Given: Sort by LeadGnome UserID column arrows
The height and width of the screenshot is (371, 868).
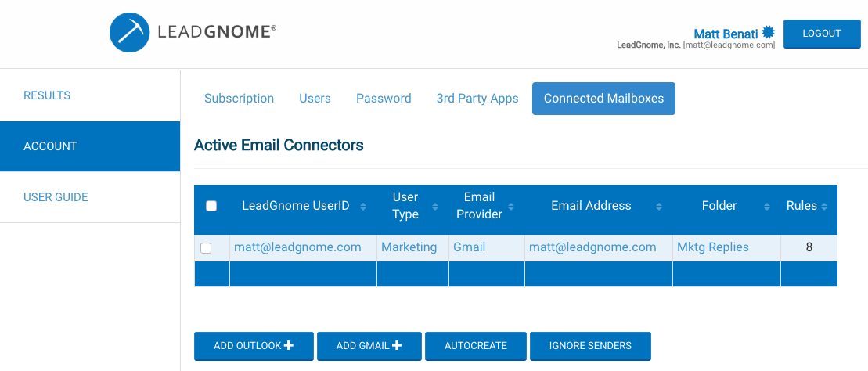Looking at the screenshot, I should [x=363, y=207].
